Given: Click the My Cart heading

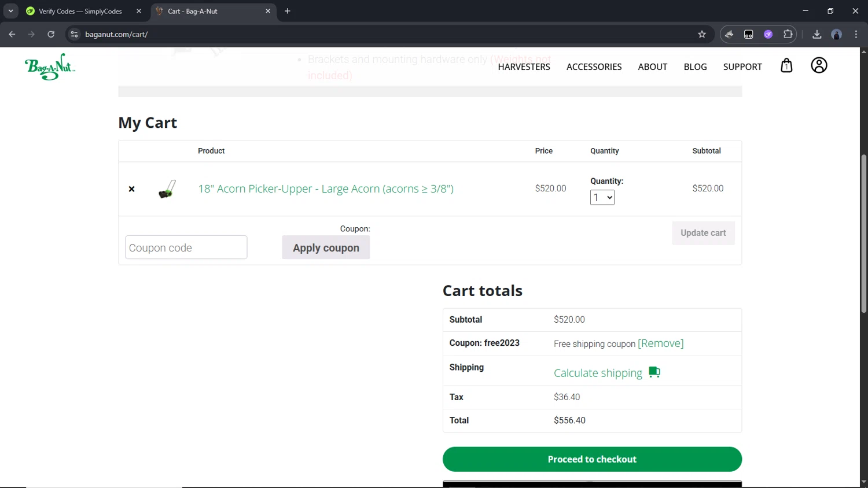Looking at the screenshot, I should point(148,123).
